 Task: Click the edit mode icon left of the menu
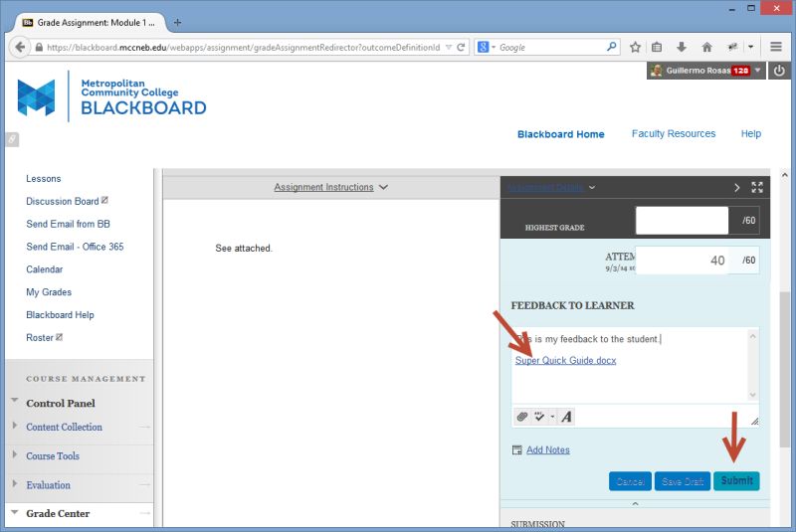pos(12,139)
